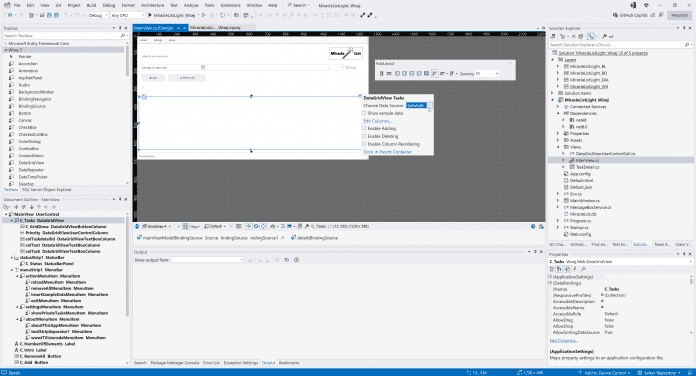Open the Build menu

(91, 5)
